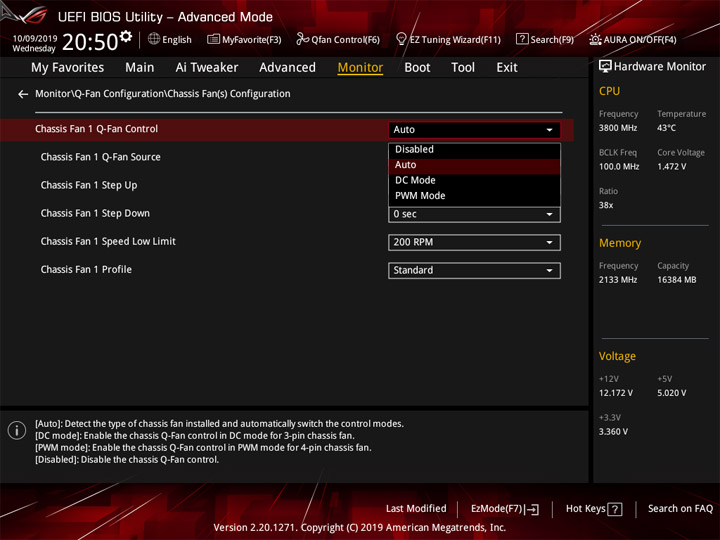720x540 pixels.
Task: Choose Auto in the Q-Fan Control list
Action: [x=474, y=165]
